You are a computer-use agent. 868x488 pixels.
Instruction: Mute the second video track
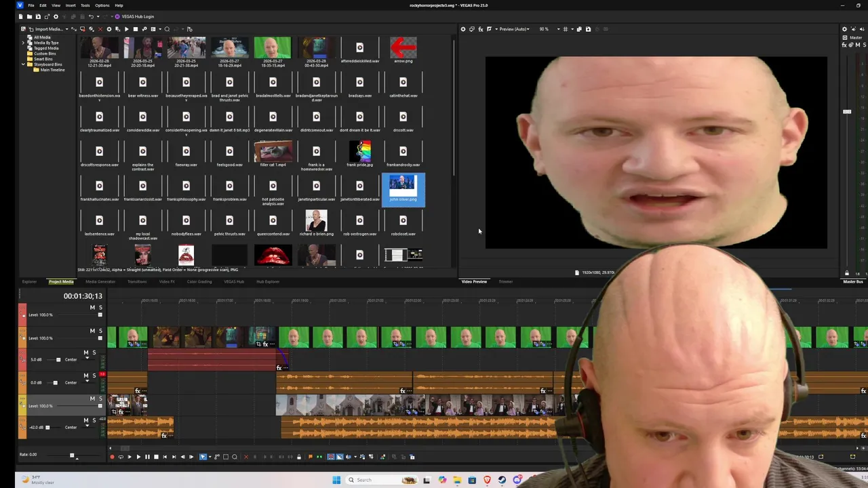pyautogui.click(x=92, y=331)
